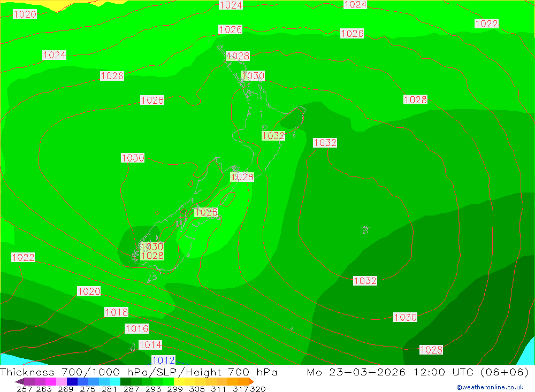Select the pure yellow legend swatch
This screenshot has height=392, width=535.
click(179, 381)
